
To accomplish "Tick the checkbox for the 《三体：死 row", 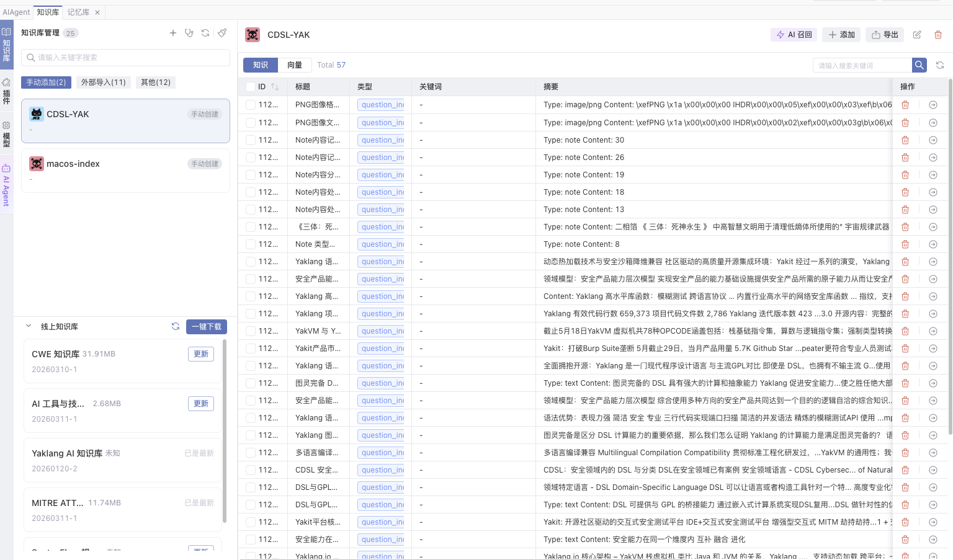I will pos(250,227).
